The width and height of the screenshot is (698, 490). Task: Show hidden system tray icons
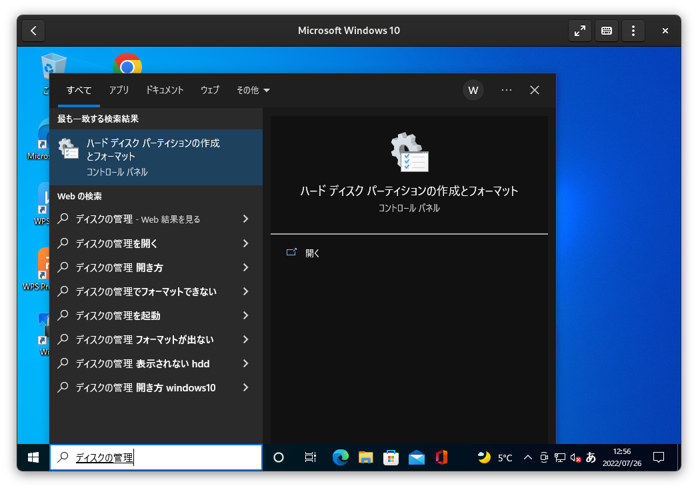528,457
